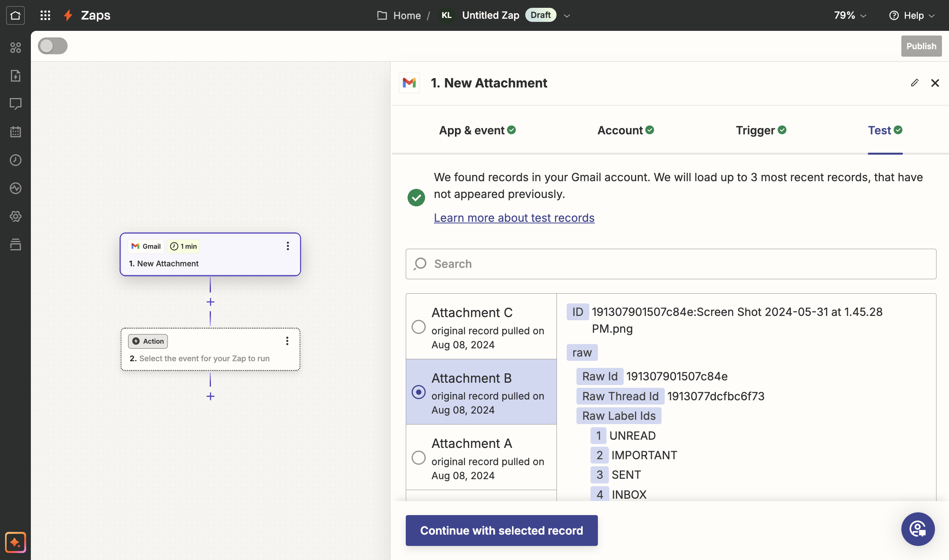Open the sidebar calendar icon
This screenshot has width=949, height=560.
click(x=16, y=132)
